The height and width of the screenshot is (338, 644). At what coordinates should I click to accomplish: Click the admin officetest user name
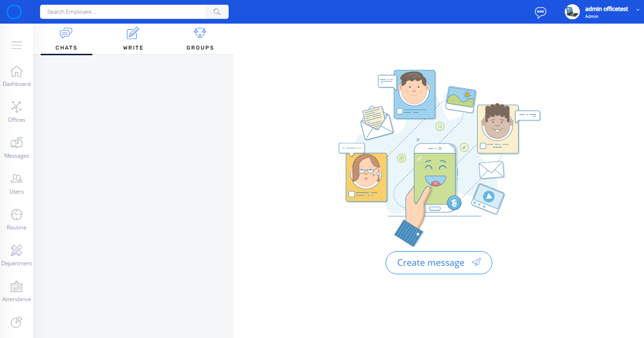coord(606,9)
